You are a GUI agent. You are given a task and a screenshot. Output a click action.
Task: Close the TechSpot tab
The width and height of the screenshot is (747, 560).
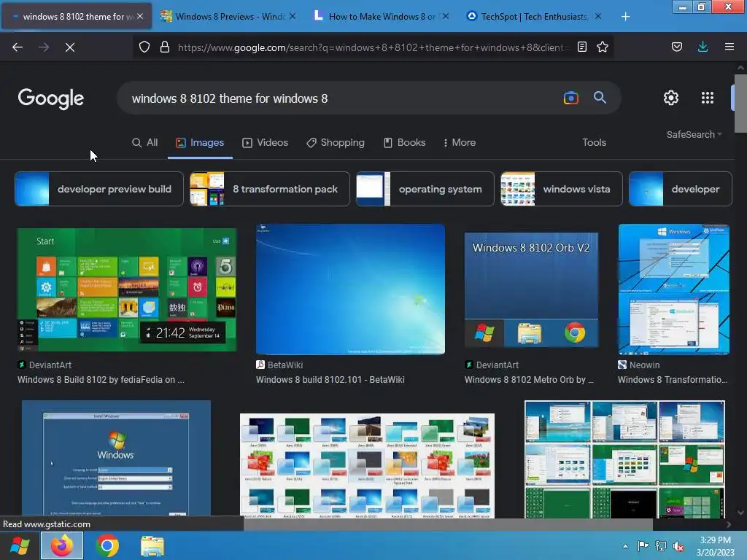(598, 16)
